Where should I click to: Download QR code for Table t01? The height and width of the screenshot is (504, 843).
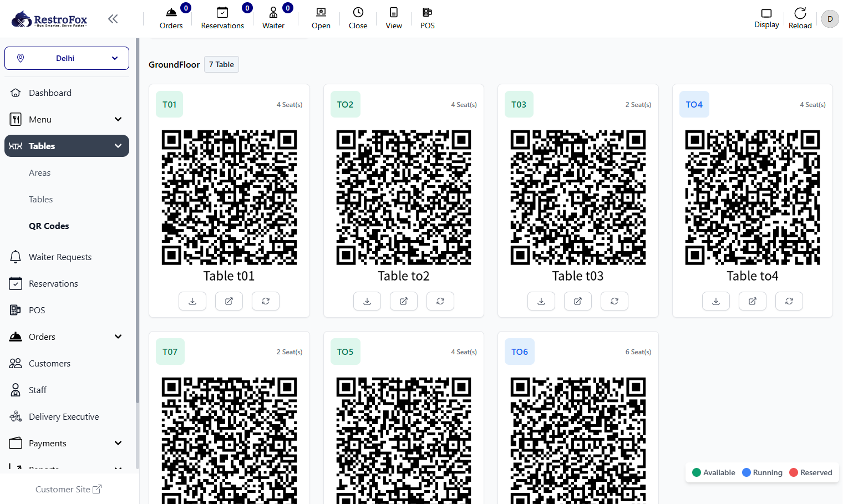[192, 301]
